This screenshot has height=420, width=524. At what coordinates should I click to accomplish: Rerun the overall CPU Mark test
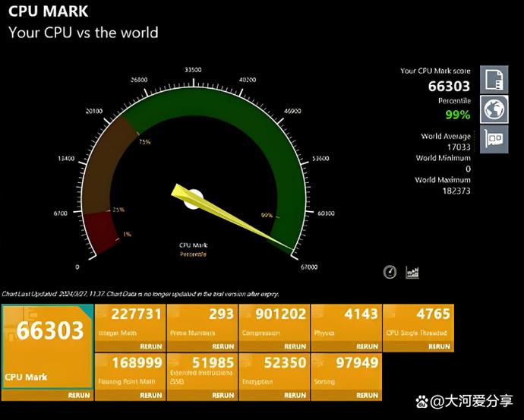80,395
